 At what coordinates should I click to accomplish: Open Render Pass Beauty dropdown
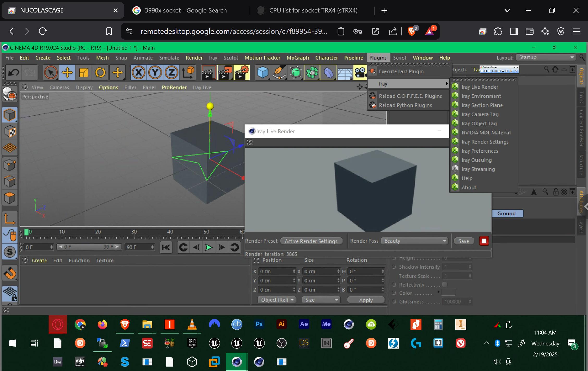point(414,241)
